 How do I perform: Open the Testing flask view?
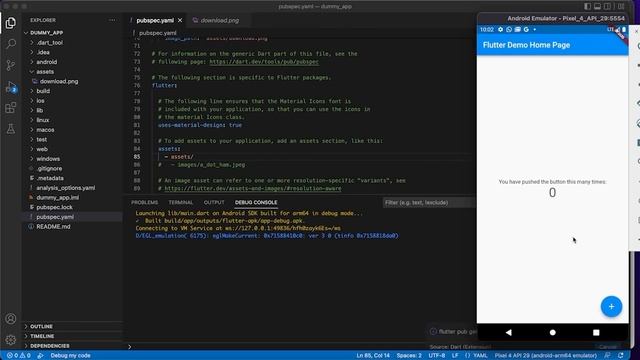point(11,129)
